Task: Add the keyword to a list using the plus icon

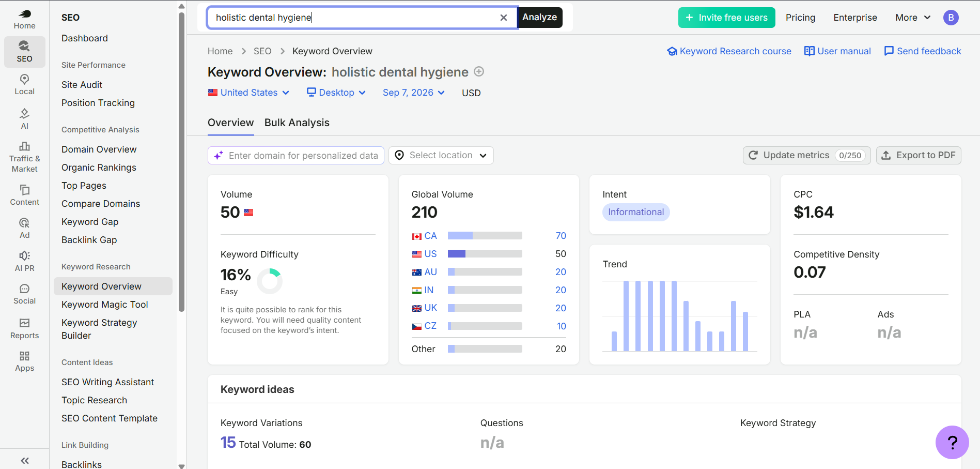Action: point(479,72)
